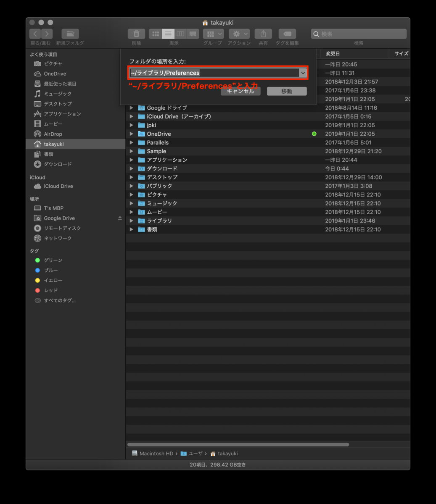
Task: Select T's MBP in the sidebar
Action: 53,208
